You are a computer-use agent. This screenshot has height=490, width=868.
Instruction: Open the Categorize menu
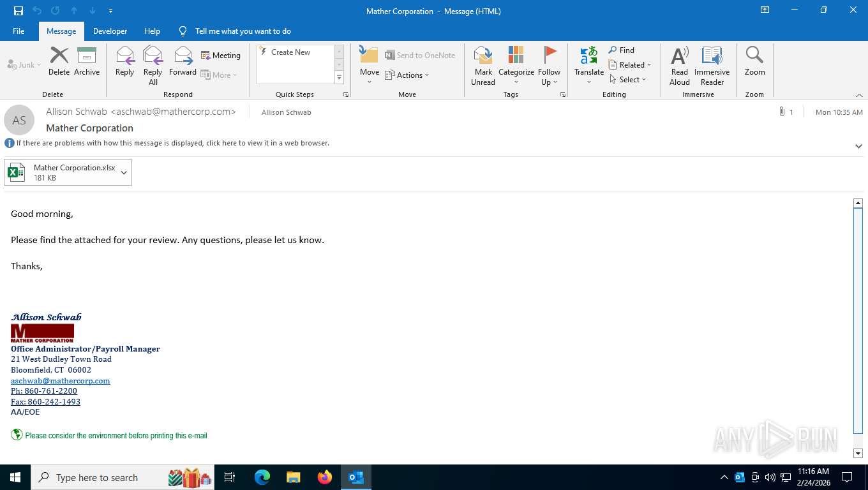click(516, 66)
